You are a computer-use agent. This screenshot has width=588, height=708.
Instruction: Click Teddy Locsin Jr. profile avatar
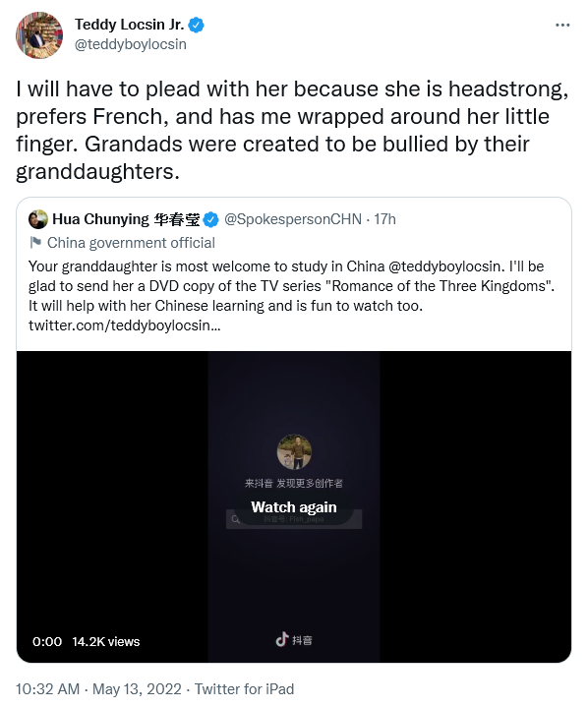tap(39, 35)
